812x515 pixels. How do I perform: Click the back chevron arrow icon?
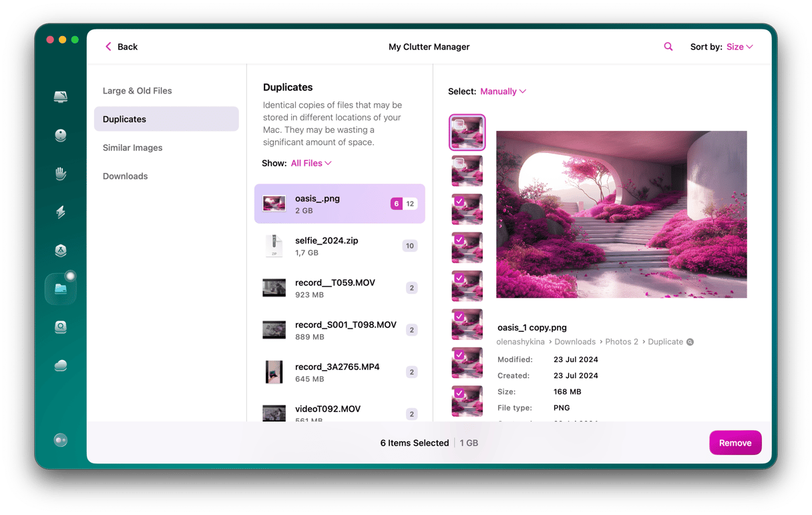tap(108, 47)
